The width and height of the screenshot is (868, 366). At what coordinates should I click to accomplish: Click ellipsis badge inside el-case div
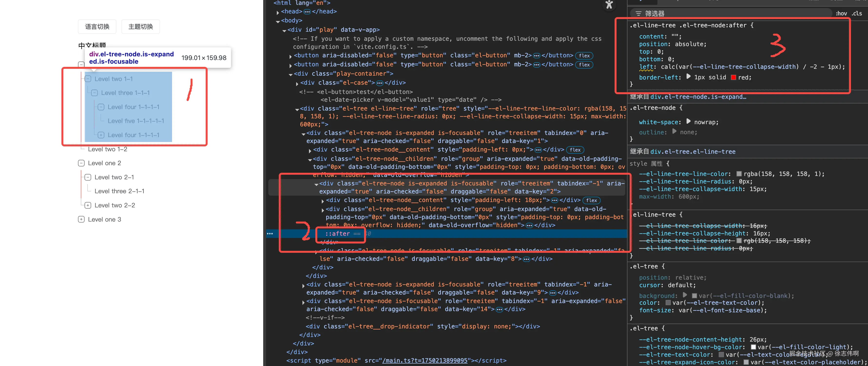click(379, 83)
